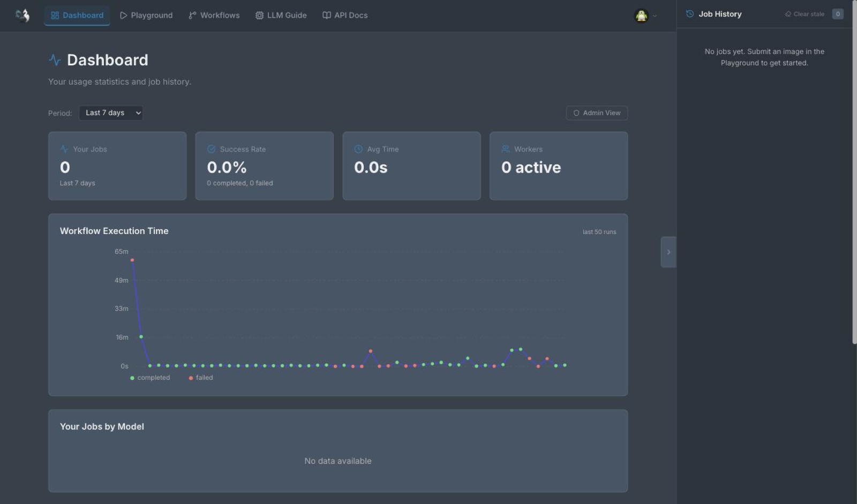Click the failed data point at chart peak
The image size is (857, 504).
click(x=132, y=260)
